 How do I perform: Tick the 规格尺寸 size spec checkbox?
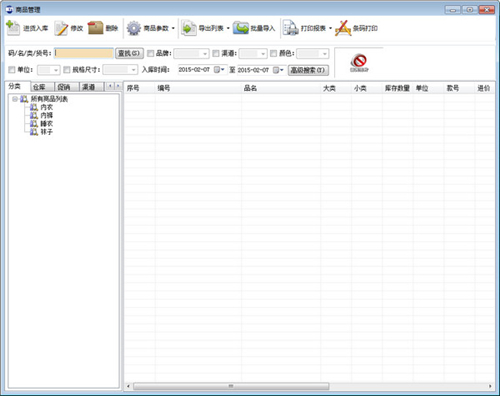[x=67, y=70]
